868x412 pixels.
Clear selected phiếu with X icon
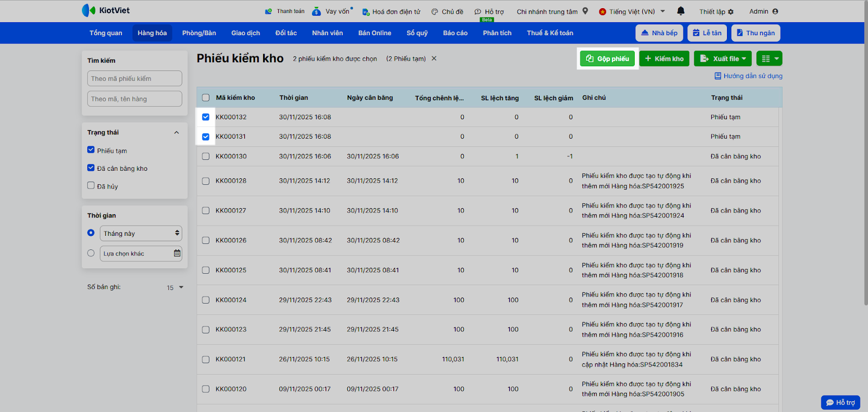(434, 59)
